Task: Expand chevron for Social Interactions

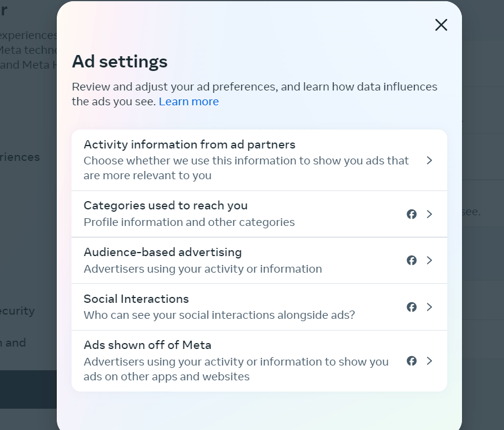Action: [x=429, y=307]
